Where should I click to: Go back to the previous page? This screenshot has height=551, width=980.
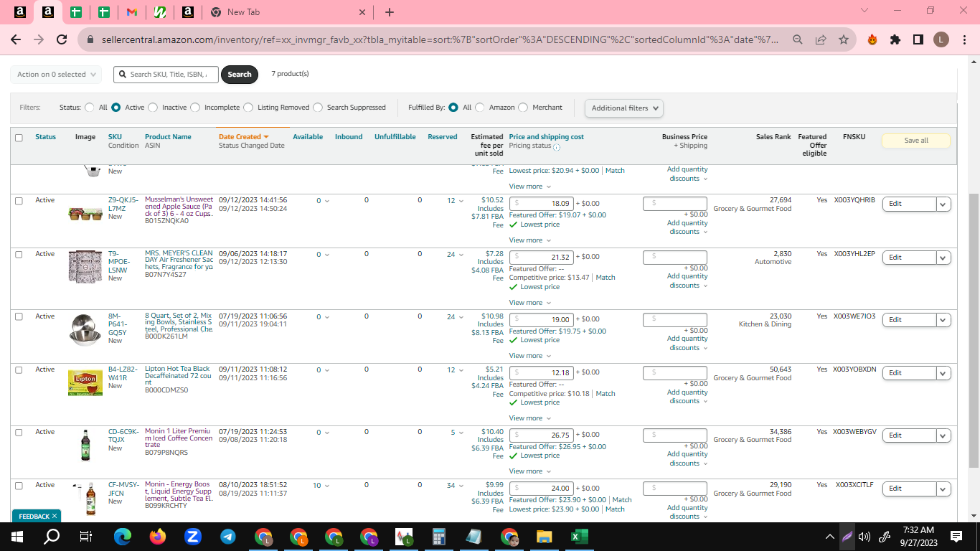pyautogui.click(x=16, y=39)
